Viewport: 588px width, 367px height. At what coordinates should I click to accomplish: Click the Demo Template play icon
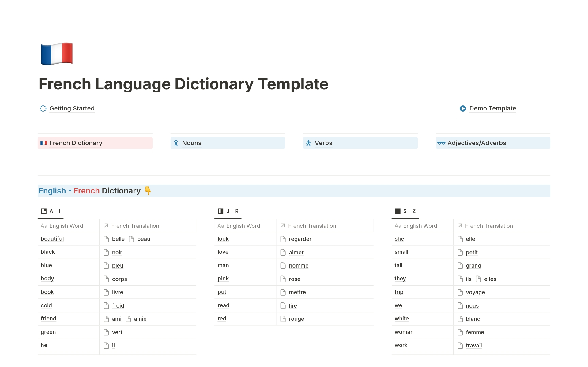pos(463,109)
